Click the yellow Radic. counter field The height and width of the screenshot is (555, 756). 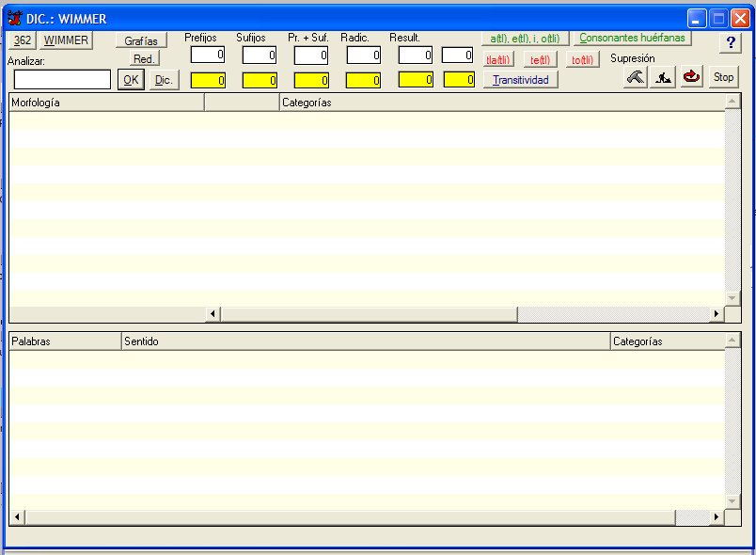[x=364, y=81]
